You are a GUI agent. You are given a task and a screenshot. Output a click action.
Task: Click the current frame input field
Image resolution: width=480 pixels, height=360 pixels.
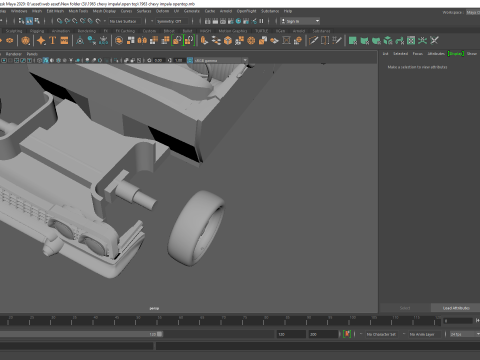coord(458,321)
